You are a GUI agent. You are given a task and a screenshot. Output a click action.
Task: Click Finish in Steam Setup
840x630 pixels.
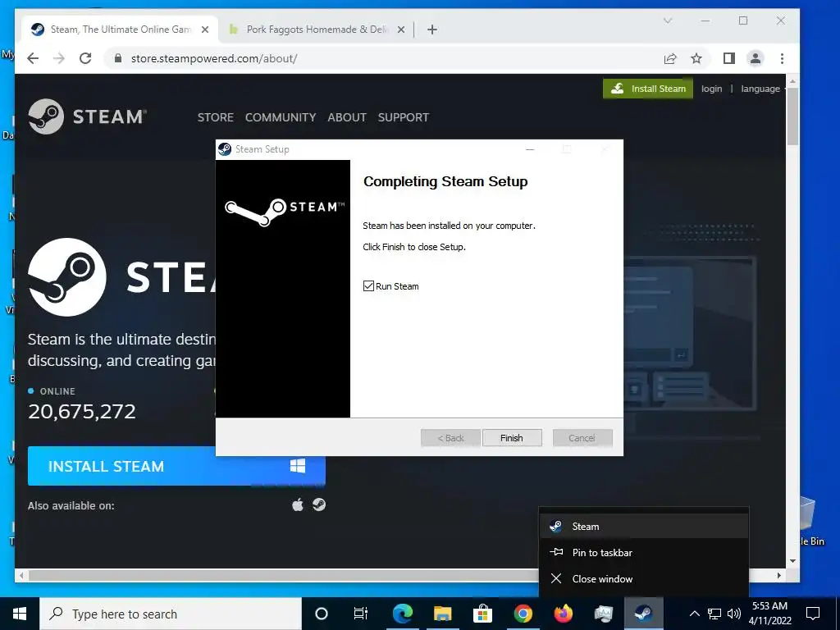pos(512,438)
